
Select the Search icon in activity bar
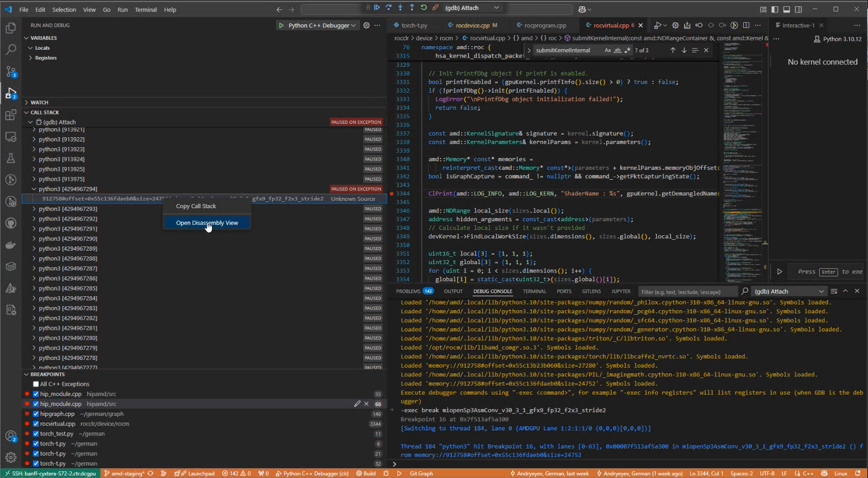[x=11, y=50]
